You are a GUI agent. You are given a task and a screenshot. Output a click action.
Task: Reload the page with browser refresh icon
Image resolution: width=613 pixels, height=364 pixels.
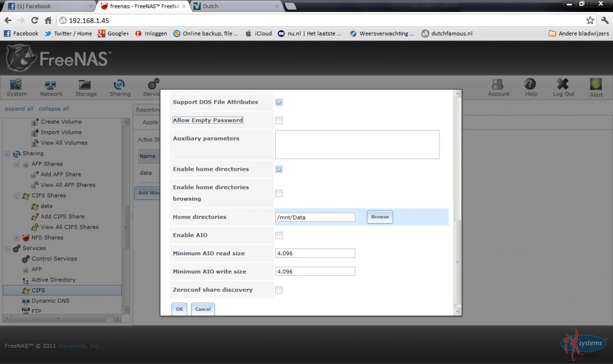click(x=35, y=20)
